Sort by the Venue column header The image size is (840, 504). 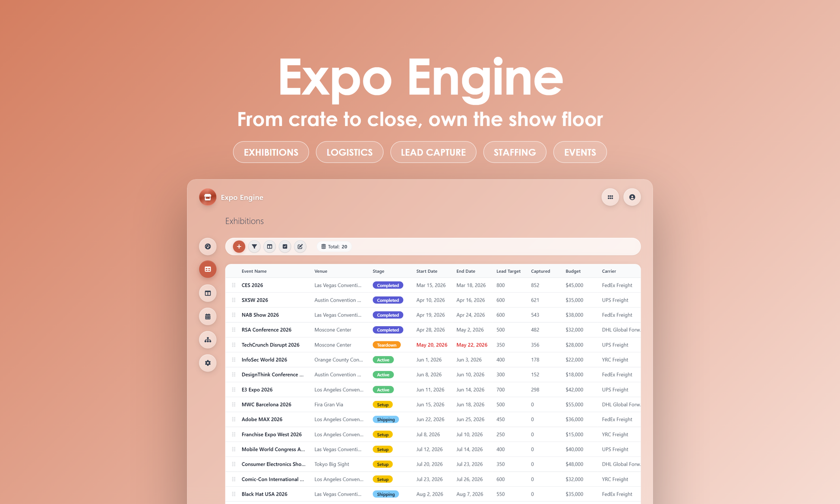pyautogui.click(x=321, y=271)
